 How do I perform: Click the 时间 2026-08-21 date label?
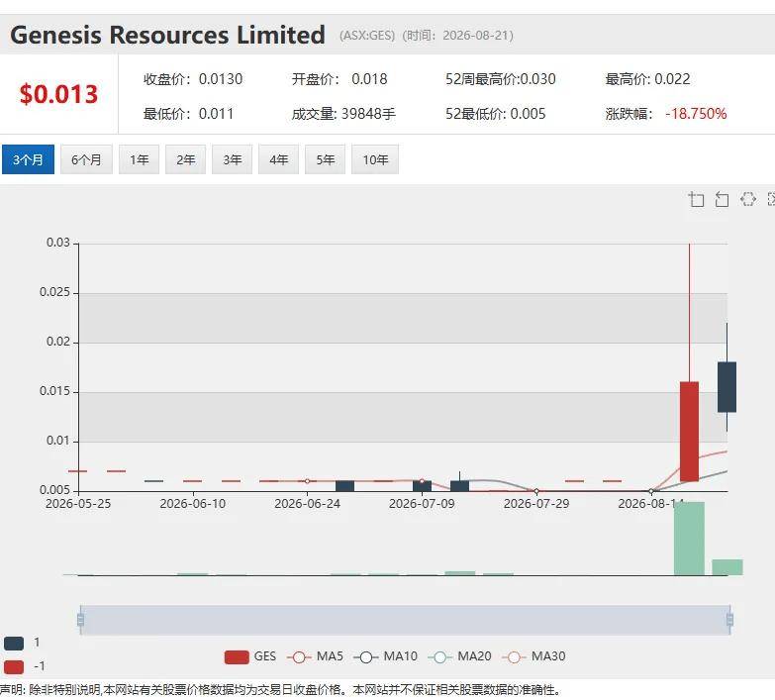[x=457, y=36]
